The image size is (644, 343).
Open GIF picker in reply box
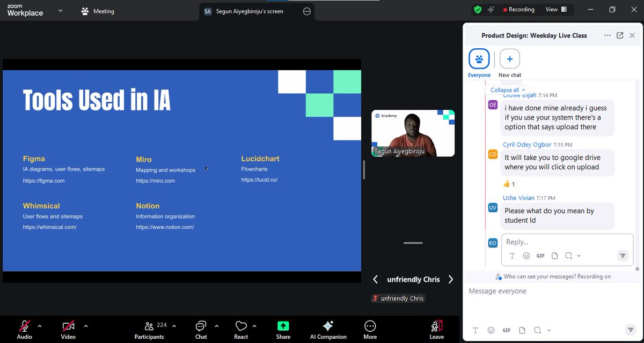coord(540,256)
